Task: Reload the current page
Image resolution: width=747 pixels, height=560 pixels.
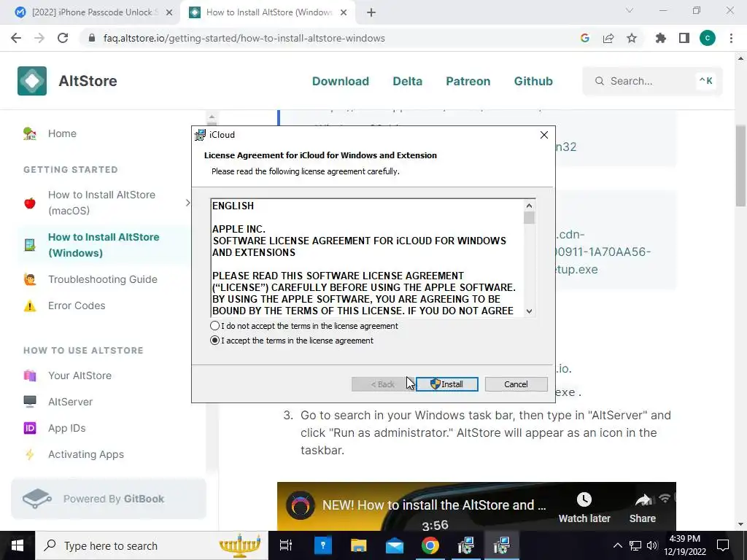Action: (63, 38)
